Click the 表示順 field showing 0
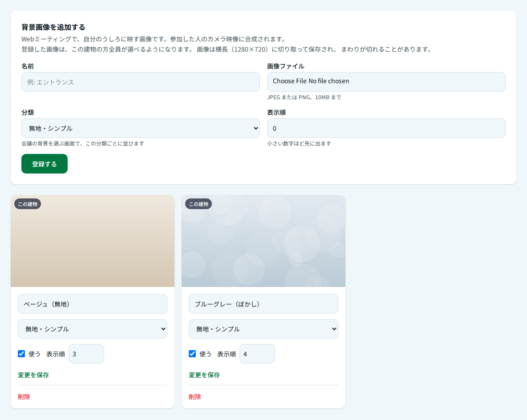Image resolution: width=527 pixels, height=420 pixels. pyautogui.click(x=386, y=128)
